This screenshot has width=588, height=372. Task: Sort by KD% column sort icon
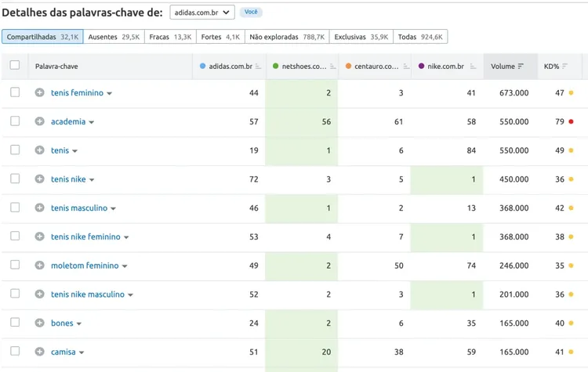click(x=564, y=67)
